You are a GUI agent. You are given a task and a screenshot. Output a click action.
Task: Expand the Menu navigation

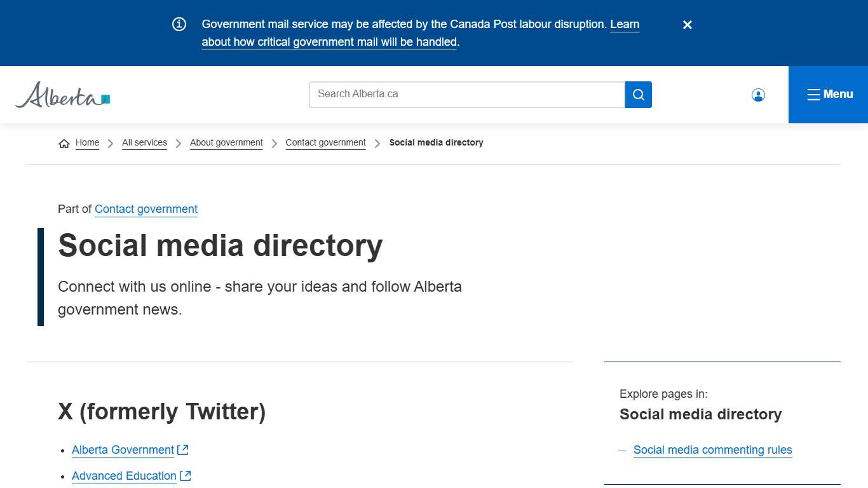pos(829,94)
